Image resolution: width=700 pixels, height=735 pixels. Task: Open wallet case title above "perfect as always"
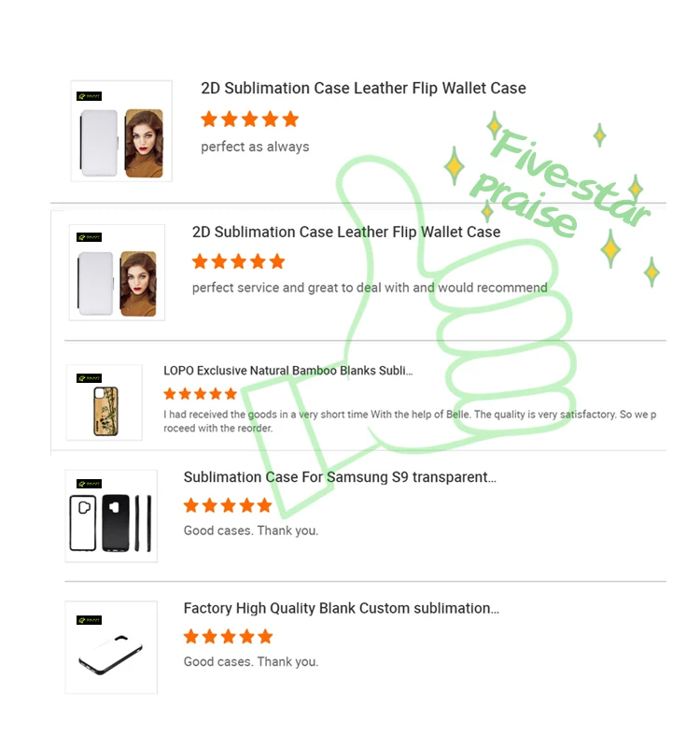(363, 88)
